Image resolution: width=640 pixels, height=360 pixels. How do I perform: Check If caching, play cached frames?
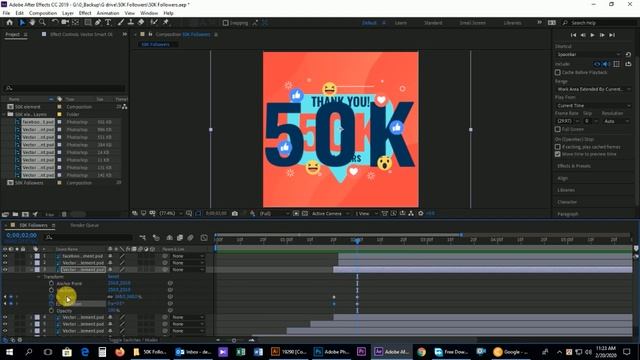click(558, 147)
